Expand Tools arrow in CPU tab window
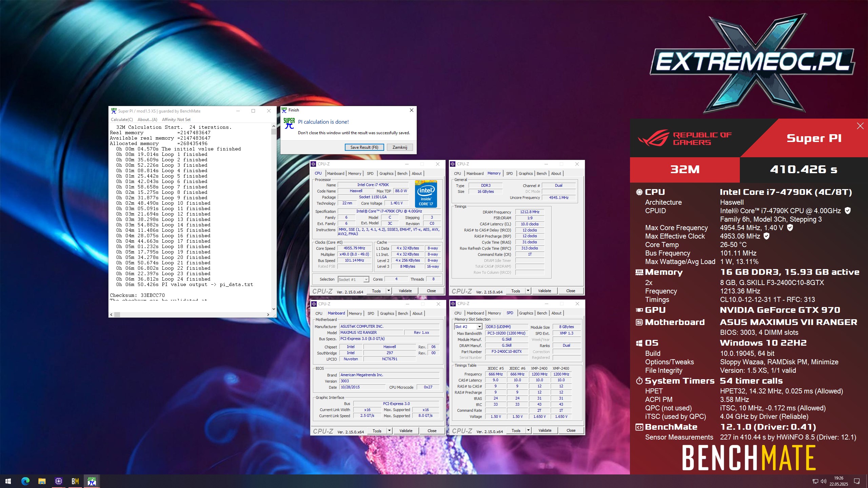Image resolution: width=868 pixels, height=488 pixels. [389, 291]
